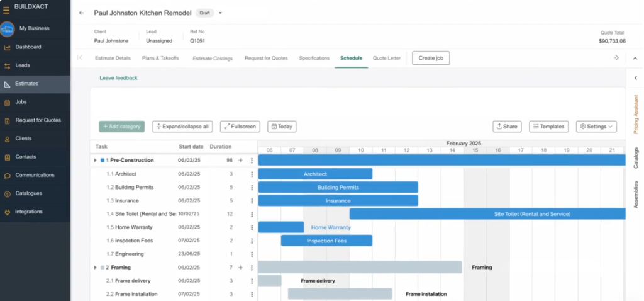
Task: Open three-dot menu for Site Toilet task
Action: 252,214
